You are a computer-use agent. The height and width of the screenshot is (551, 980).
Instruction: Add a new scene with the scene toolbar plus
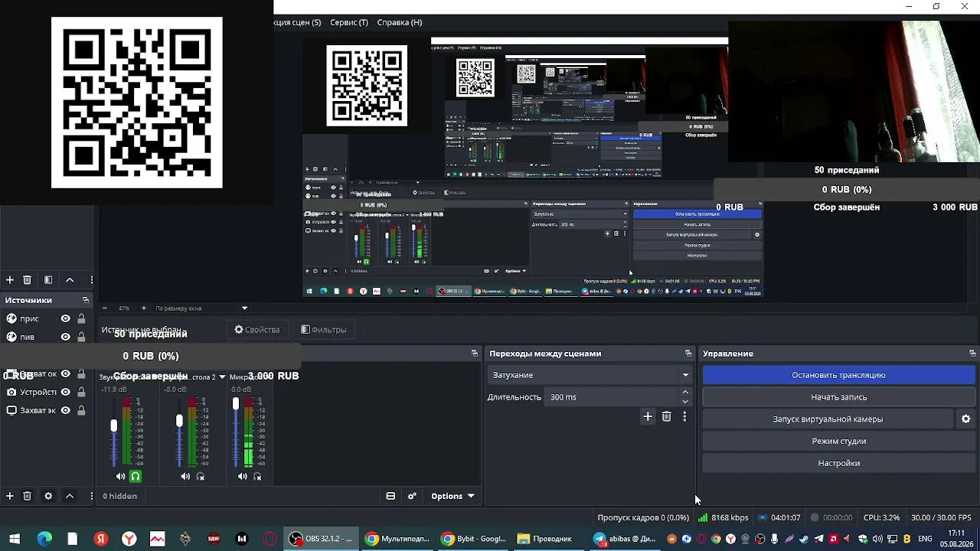[10, 280]
